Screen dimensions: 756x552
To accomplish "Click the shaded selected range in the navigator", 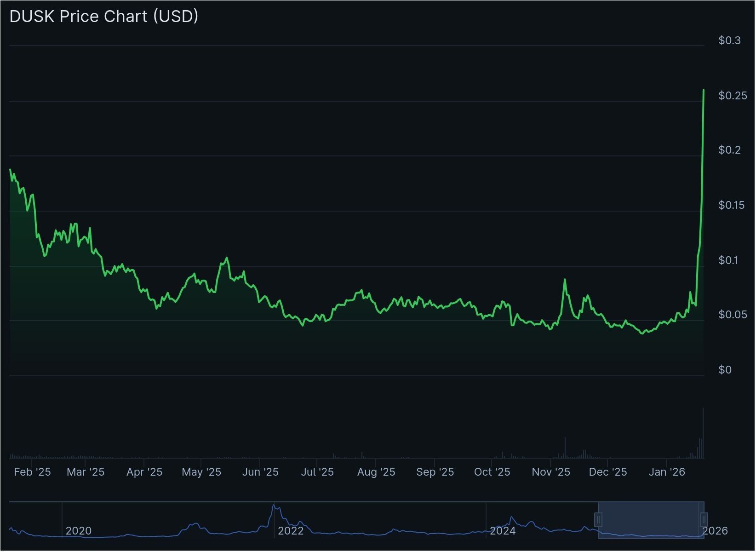I will pos(651,520).
